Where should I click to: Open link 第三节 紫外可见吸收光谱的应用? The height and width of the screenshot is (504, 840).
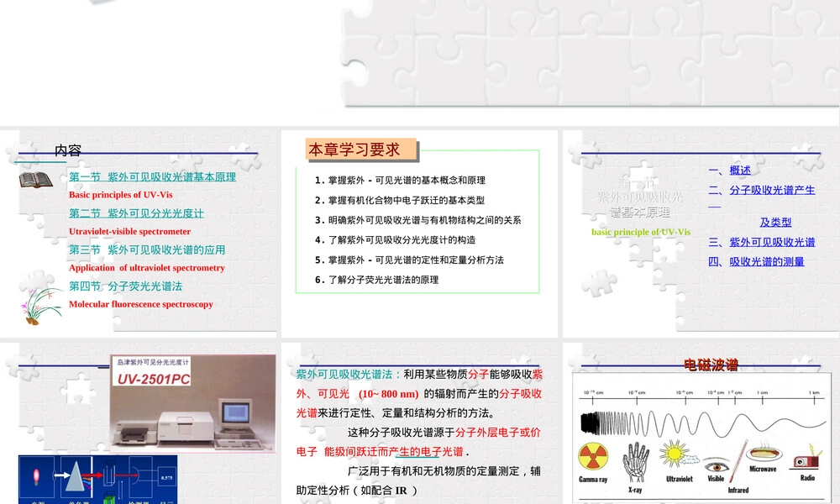coord(147,250)
